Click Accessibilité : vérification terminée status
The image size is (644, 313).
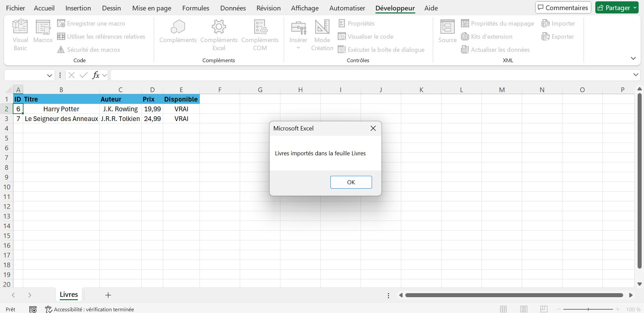pyautogui.click(x=90, y=309)
